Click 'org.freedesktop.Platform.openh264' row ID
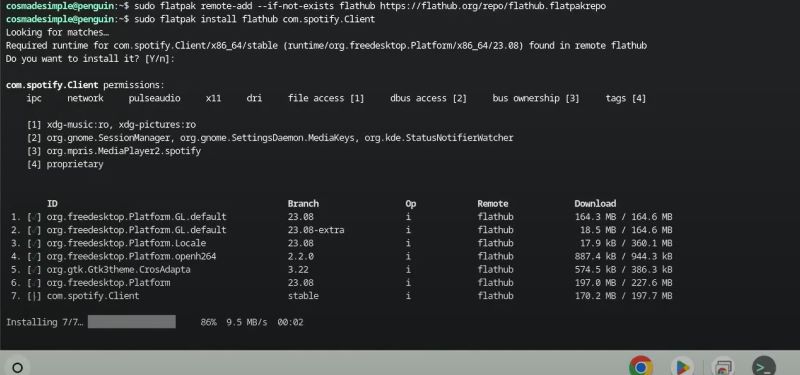This screenshot has width=800, height=375. tap(132, 256)
